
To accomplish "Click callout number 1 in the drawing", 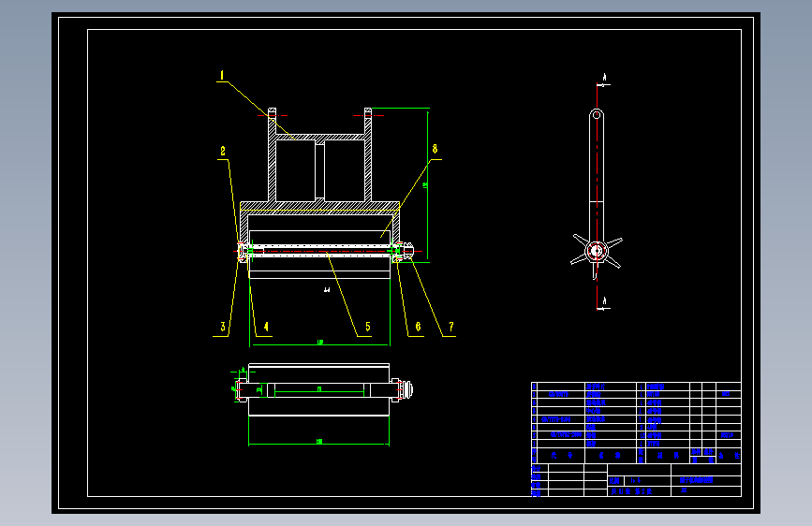I will [222, 76].
